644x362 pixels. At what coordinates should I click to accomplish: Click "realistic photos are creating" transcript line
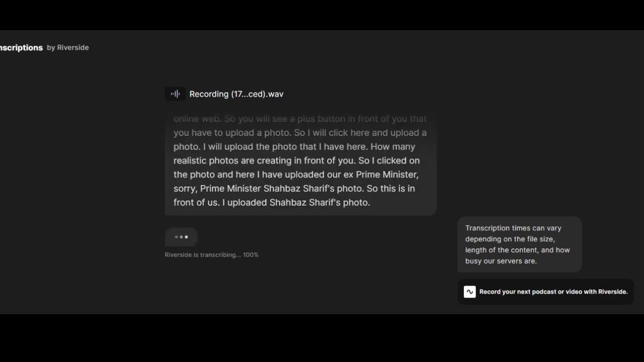[x=239, y=161]
